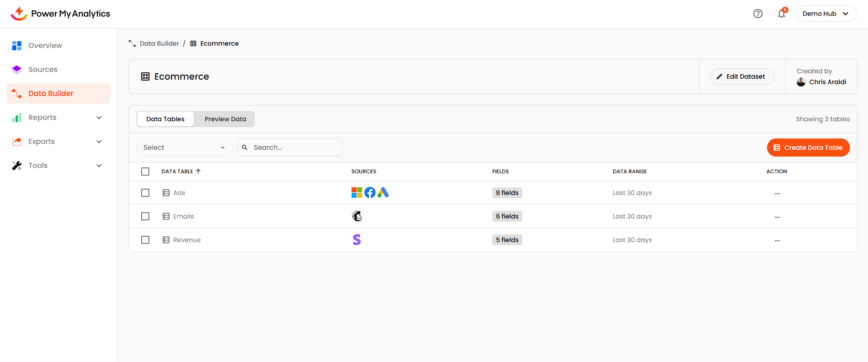The height and width of the screenshot is (362, 868).
Task: Click the Overview grid icon
Action: (17, 45)
